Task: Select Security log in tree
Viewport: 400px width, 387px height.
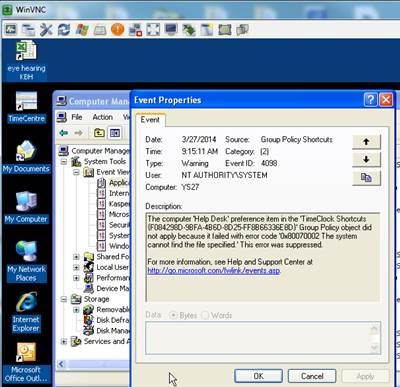Action: [113, 225]
